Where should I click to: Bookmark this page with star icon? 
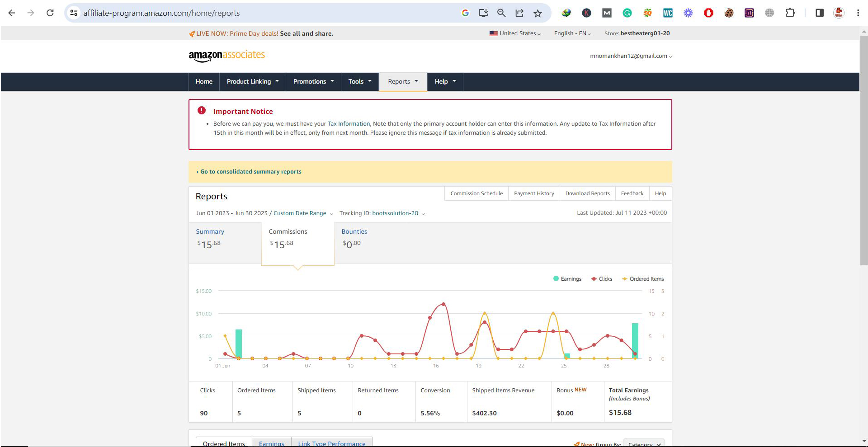538,13
